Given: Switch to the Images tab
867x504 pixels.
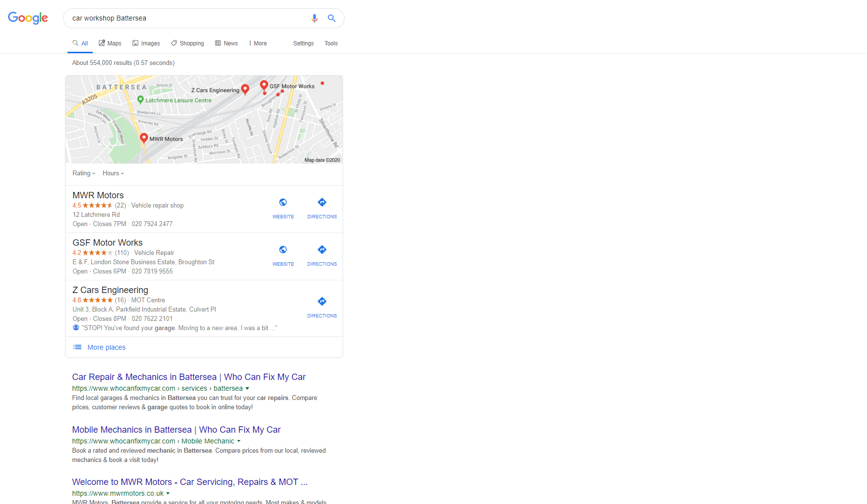Looking at the screenshot, I should tap(146, 43).
